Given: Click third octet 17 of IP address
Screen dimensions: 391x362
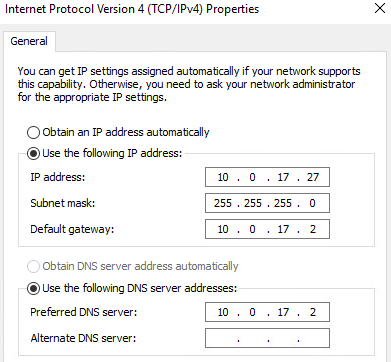Looking at the screenshot, I should click(283, 177).
